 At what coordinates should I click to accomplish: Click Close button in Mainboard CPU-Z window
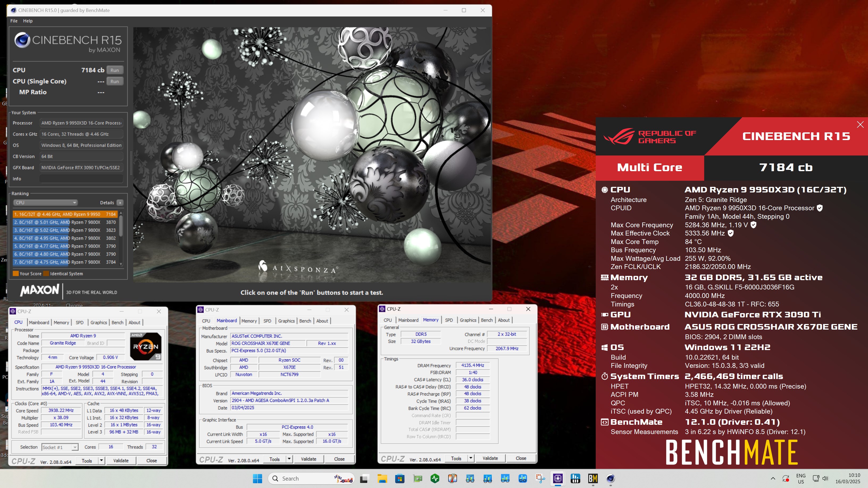click(x=339, y=459)
